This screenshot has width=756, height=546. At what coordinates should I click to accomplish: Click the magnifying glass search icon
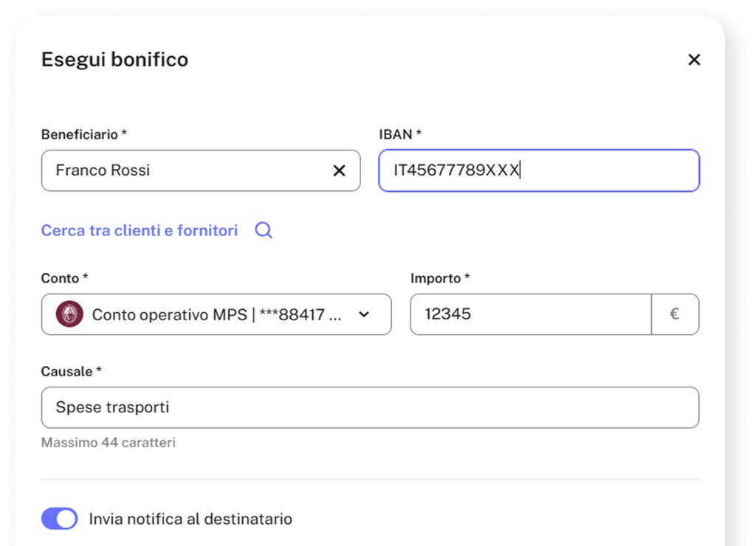(264, 230)
